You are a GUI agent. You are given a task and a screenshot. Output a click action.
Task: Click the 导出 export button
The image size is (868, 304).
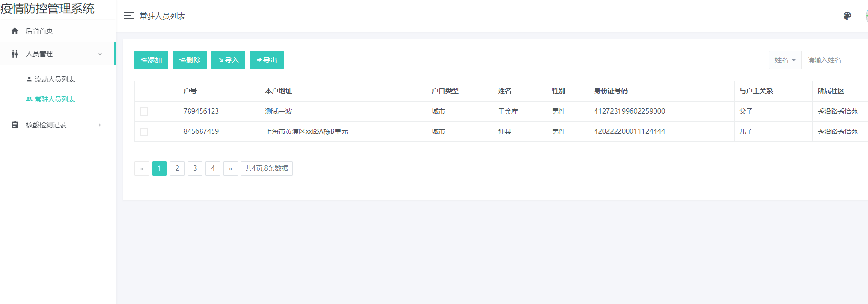pyautogui.click(x=266, y=60)
